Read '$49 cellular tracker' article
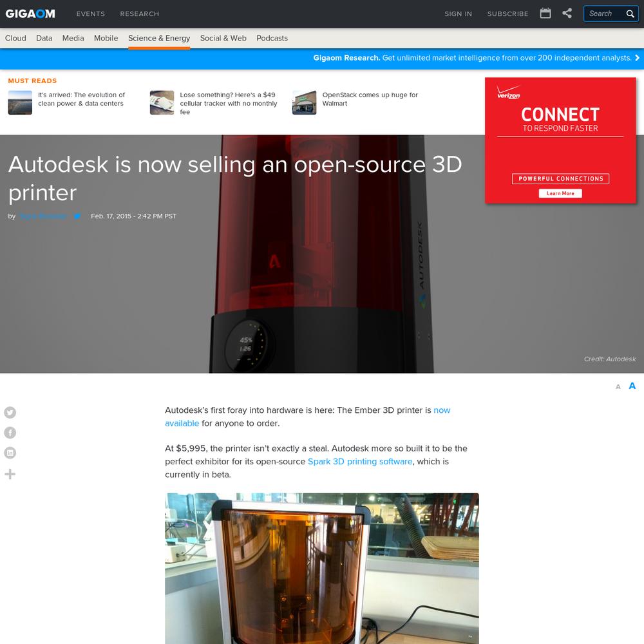This screenshot has height=644, width=644. [x=229, y=103]
